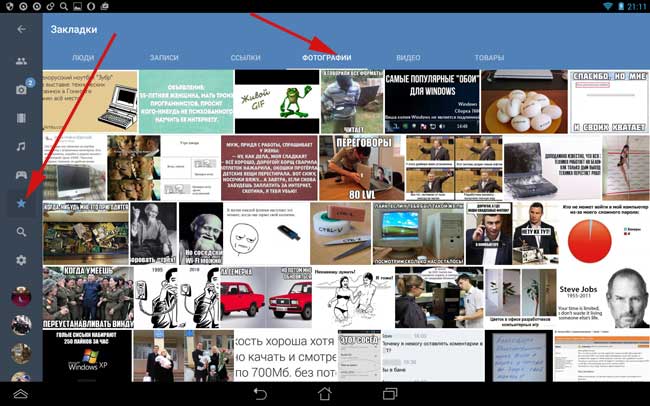Open Settings via the gear sidebar icon

(x=21, y=261)
